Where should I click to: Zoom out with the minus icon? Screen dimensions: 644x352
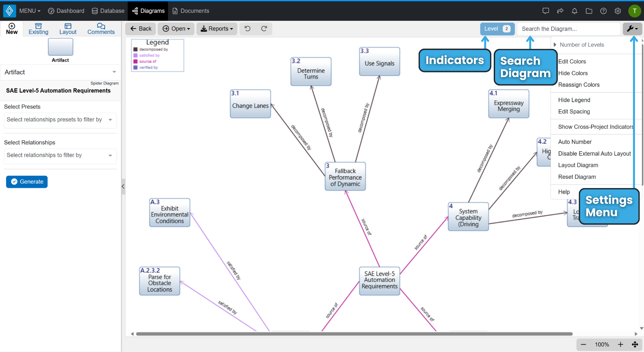584,344
